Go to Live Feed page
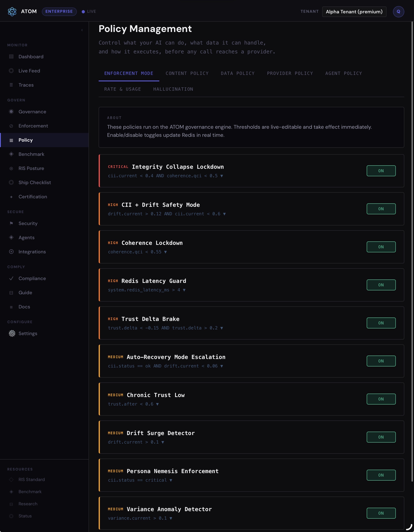414x532 pixels. [29, 71]
